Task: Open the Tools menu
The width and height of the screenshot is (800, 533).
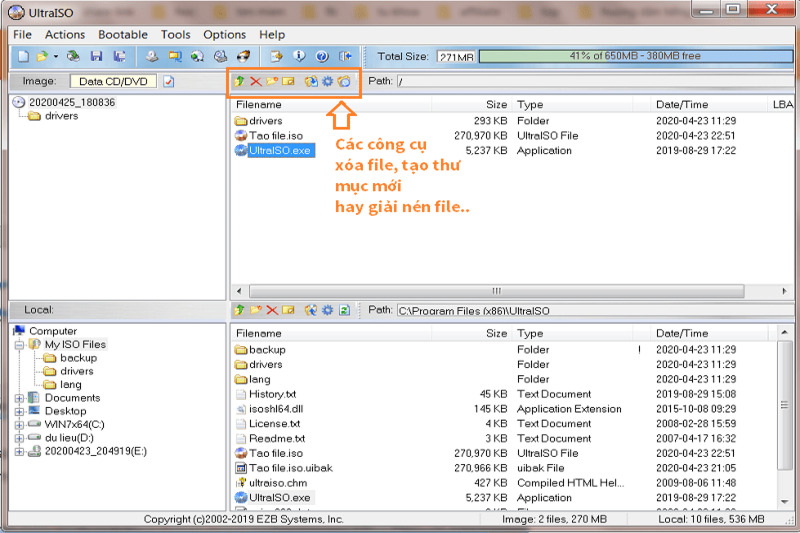Action: [x=175, y=34]
